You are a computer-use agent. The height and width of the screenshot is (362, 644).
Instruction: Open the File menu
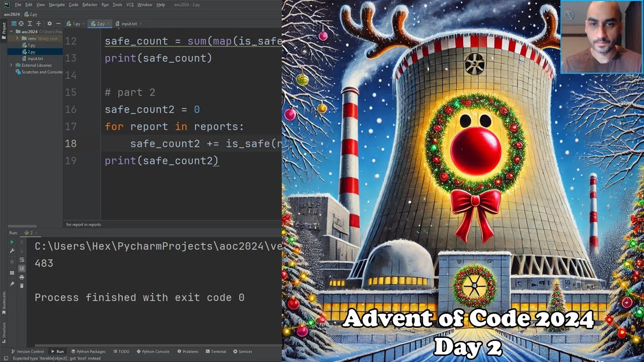coord(18,5)
